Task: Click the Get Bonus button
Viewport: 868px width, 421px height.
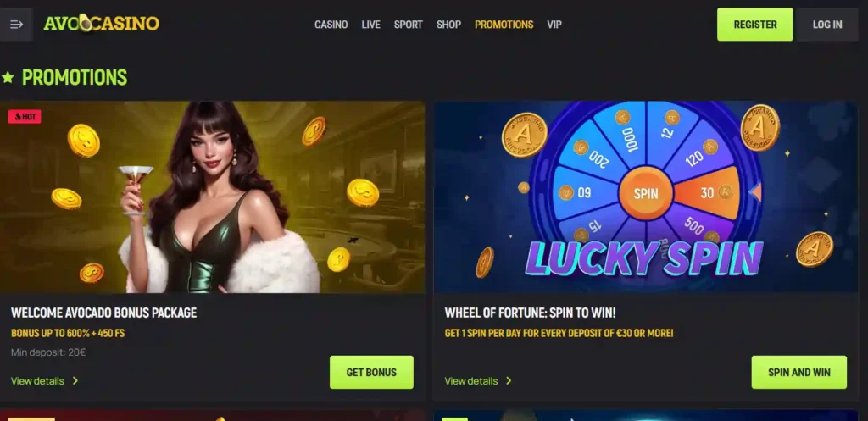Action: point(371,373)
